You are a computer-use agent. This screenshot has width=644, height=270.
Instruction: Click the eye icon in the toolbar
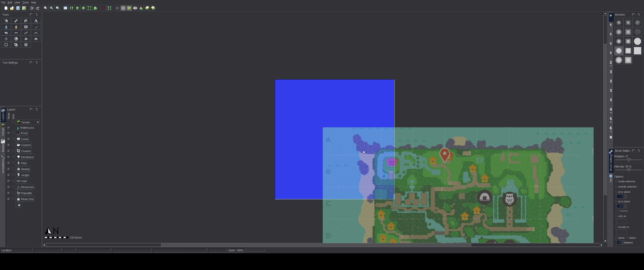coord(135,8)
